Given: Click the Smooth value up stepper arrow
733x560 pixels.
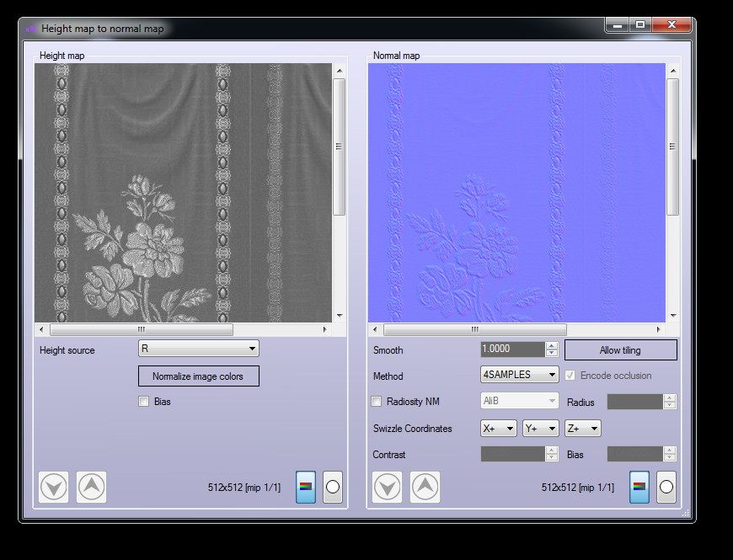Looking at the screenshot, I should pos(553,345).
